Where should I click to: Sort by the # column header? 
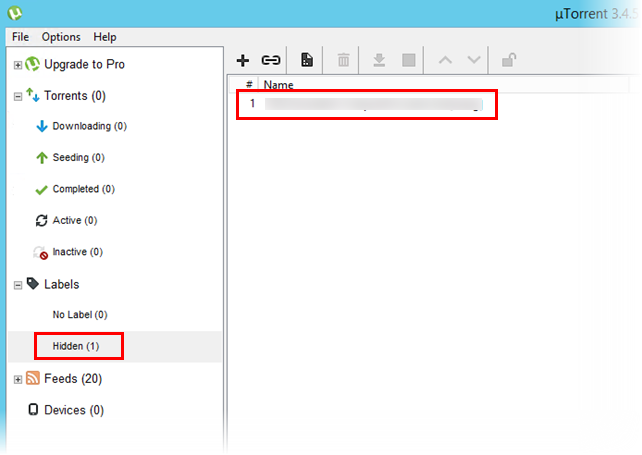point(249,85)
